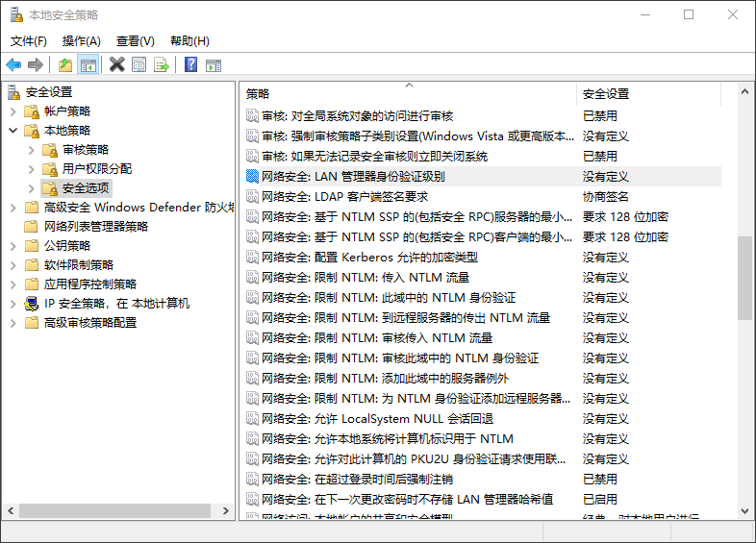Click the Back arrow toolbar icon
The image size is (756, 543).
13,64
